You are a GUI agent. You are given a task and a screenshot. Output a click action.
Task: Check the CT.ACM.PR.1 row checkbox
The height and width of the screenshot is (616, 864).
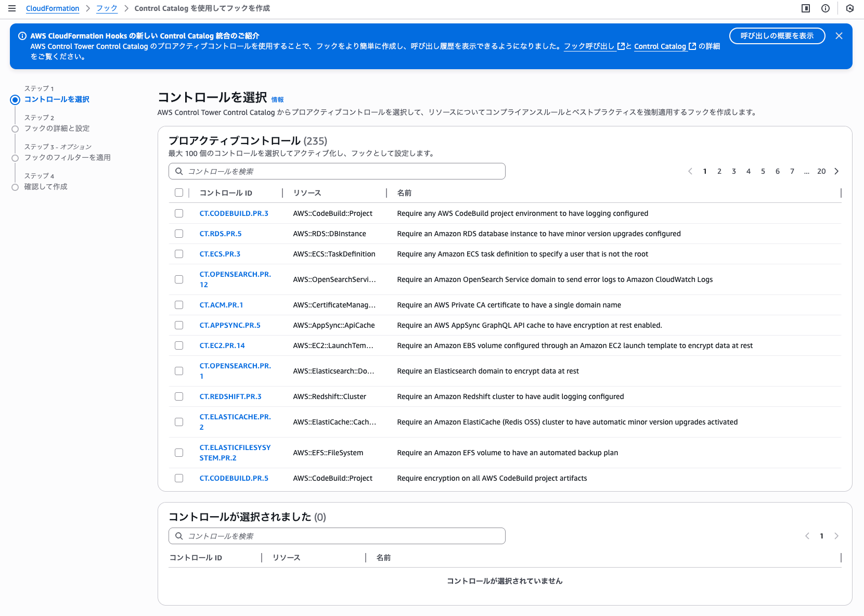coord(179,305)
